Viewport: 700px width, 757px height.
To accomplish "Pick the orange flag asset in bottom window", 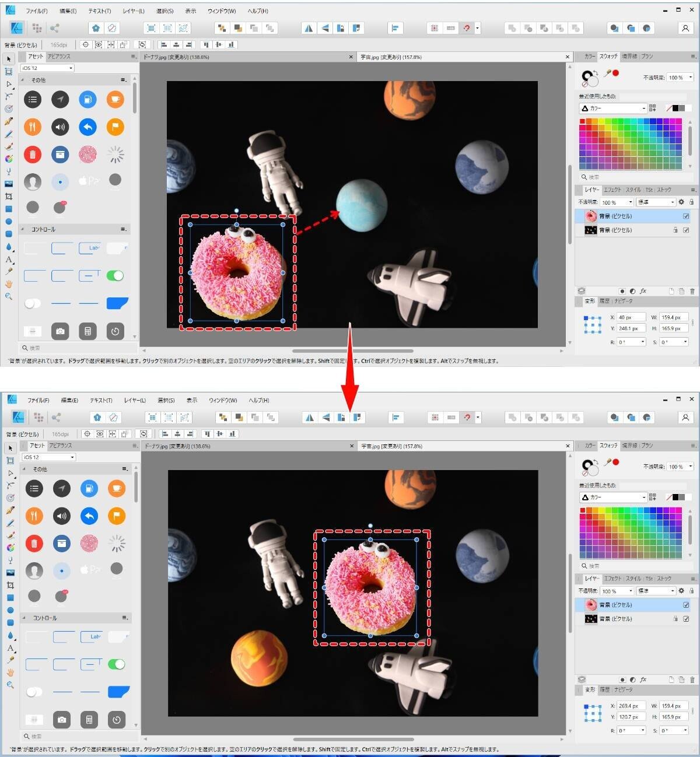I will (117, 516).
